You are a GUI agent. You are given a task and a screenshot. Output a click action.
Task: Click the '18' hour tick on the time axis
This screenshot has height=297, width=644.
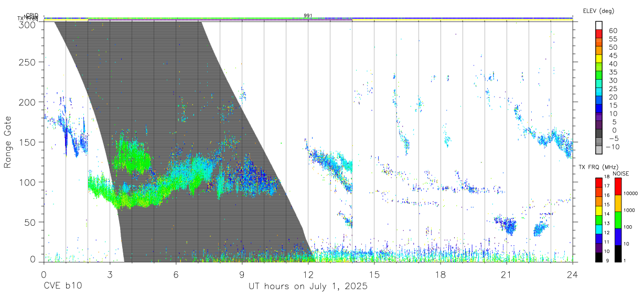pyautogui.click(x=440, y=274)
